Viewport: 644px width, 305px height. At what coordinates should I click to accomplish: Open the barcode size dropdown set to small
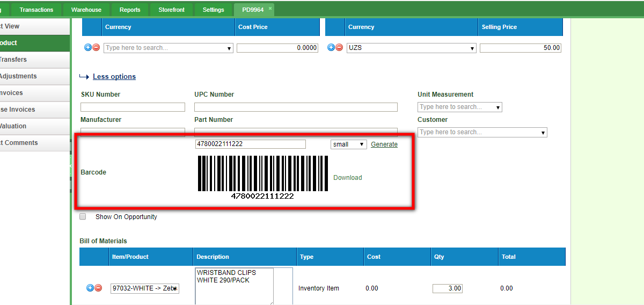click(349, 144)
